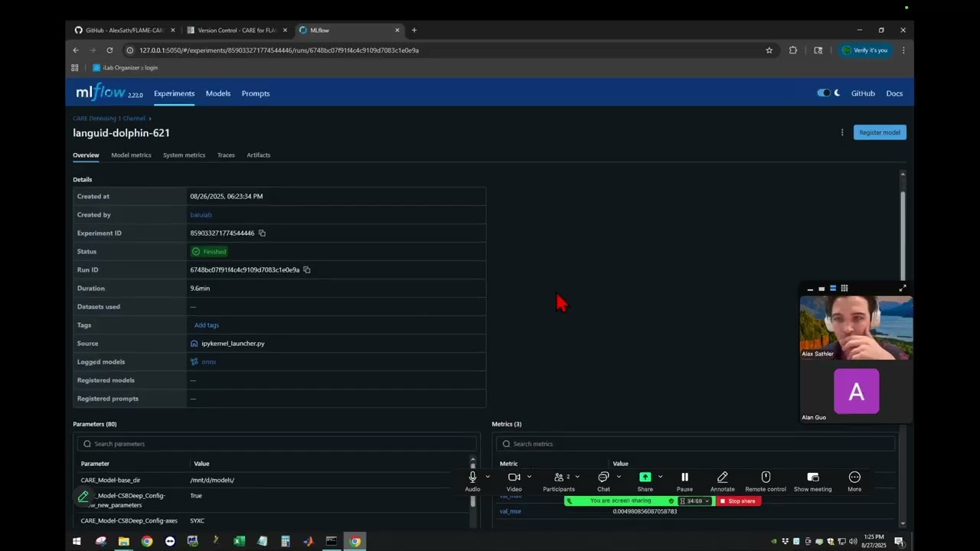This screenshot has height=551, width=980.
Task: Open the Experiments section
Action: [174, 93]
